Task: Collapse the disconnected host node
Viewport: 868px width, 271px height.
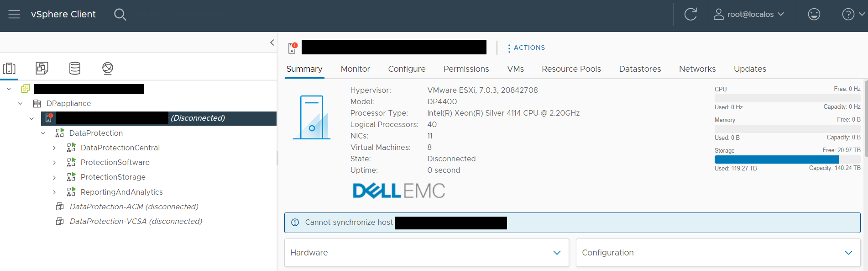Action: tap(31, 118)
